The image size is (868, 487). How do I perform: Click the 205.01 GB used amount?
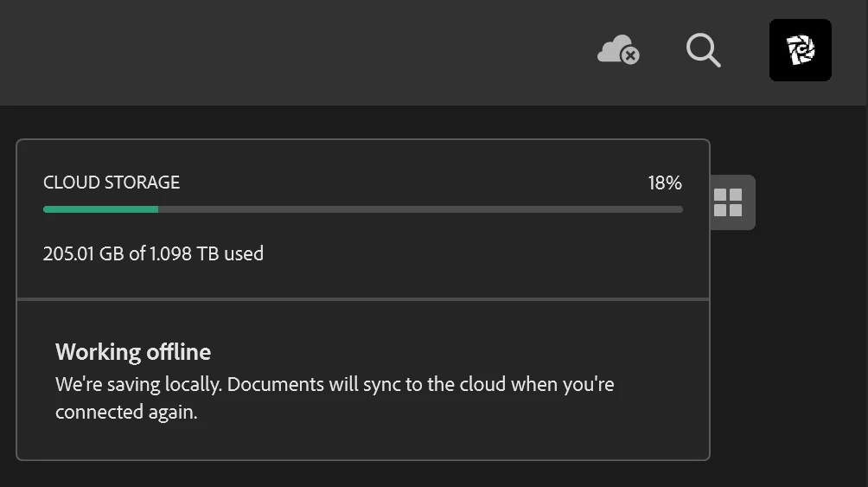83,254
